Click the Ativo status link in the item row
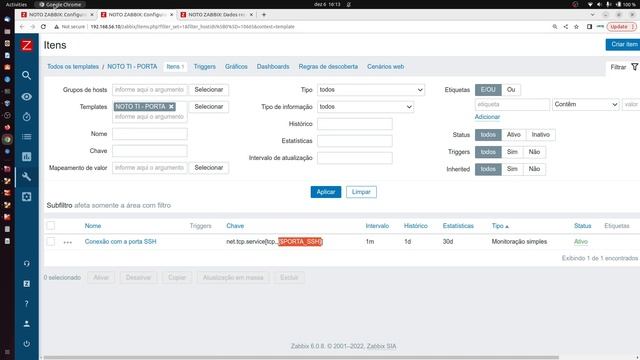 pos(580,242)
